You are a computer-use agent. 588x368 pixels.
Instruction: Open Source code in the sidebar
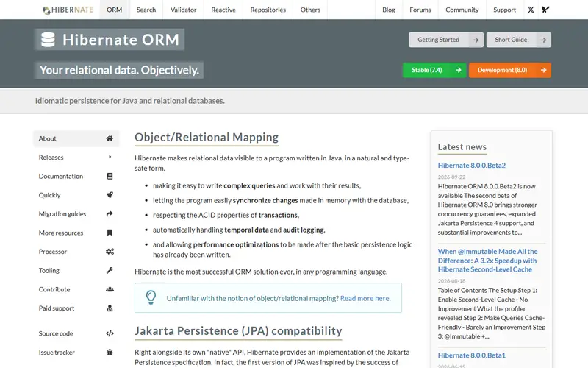[x=76, y=333]
